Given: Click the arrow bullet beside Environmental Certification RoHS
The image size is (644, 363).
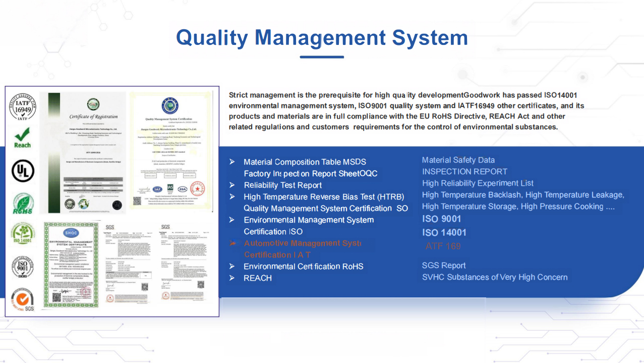Looking at the screenshot, I should 232,266.
